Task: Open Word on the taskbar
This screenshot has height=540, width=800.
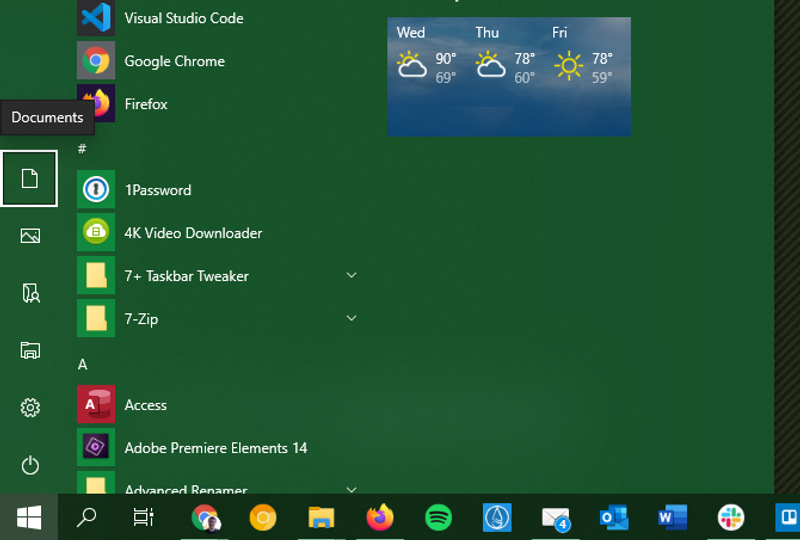Action: [x=672, y=517]
